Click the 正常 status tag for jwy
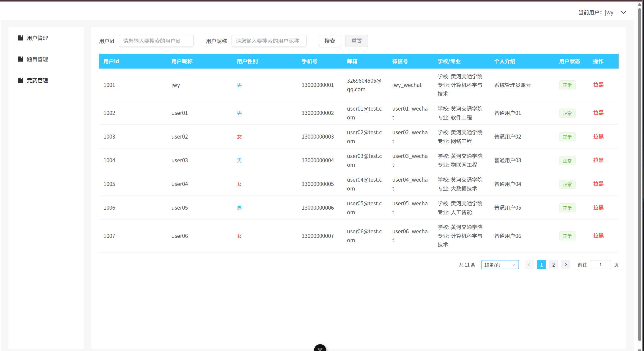Image resolution: width=644 pixels, height=351 pixels. 567,85
